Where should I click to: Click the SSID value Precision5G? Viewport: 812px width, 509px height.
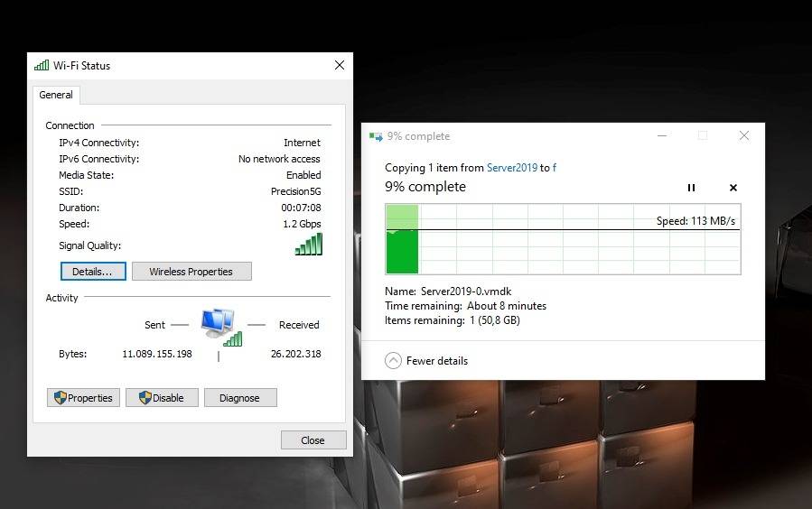295,191
